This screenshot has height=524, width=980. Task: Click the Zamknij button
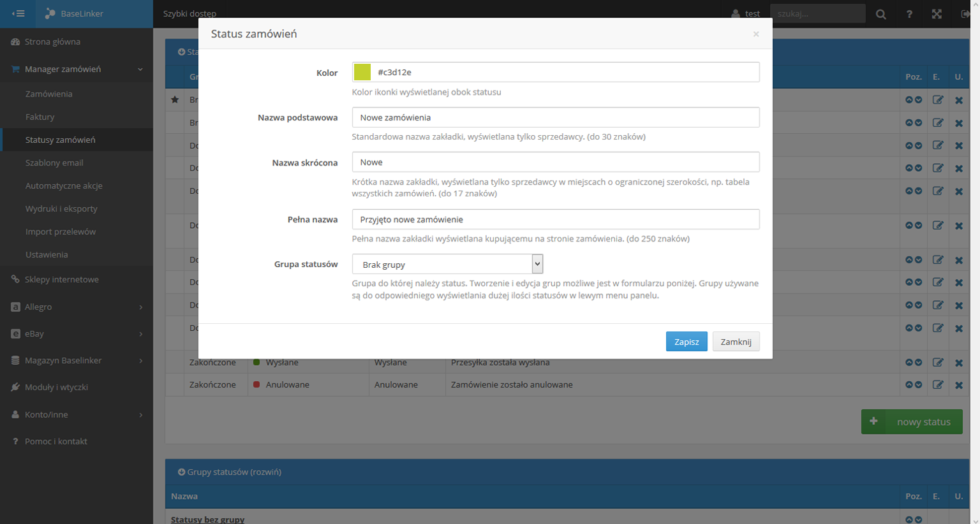click(736, 342)
